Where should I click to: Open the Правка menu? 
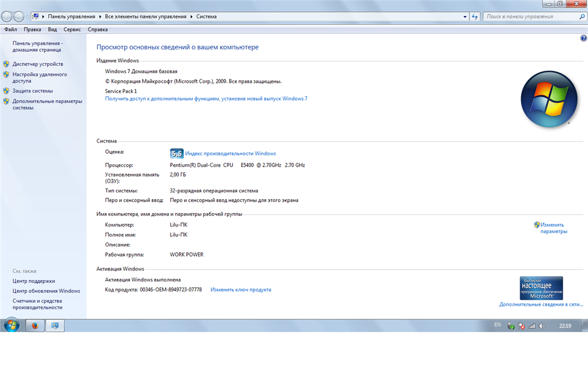point(32,29)
